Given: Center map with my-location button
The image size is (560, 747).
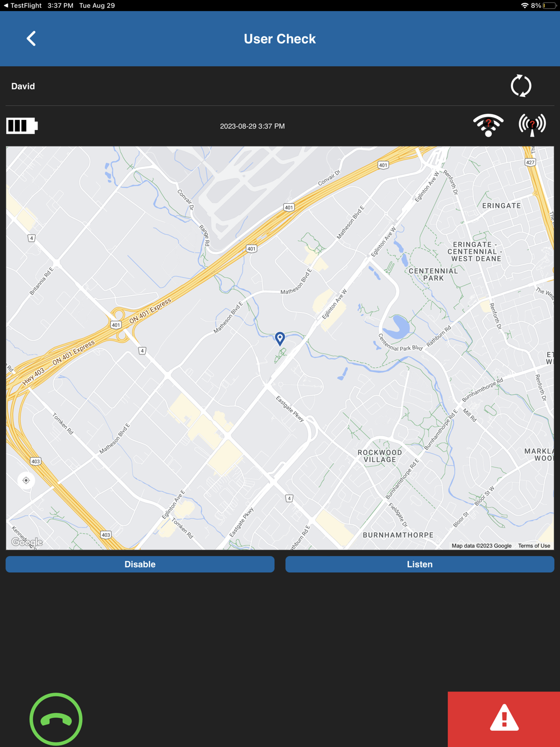Looking at the screenshot, I should (x=26, y=480).
